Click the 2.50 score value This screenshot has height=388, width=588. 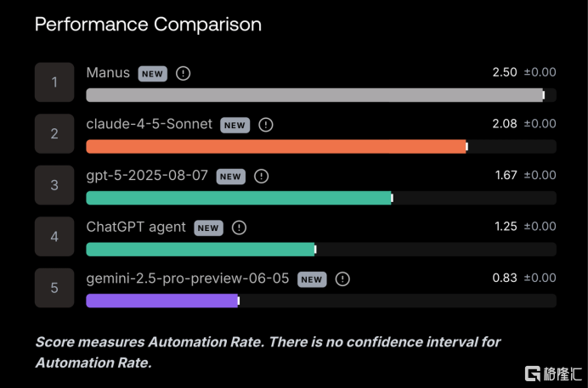point(505,72)
